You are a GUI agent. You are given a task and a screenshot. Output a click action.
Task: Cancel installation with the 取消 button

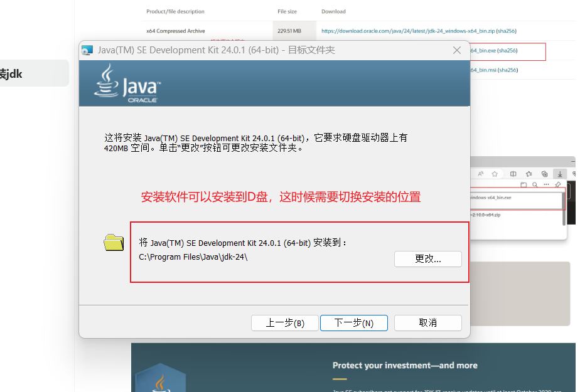click(x=427, y=323)
